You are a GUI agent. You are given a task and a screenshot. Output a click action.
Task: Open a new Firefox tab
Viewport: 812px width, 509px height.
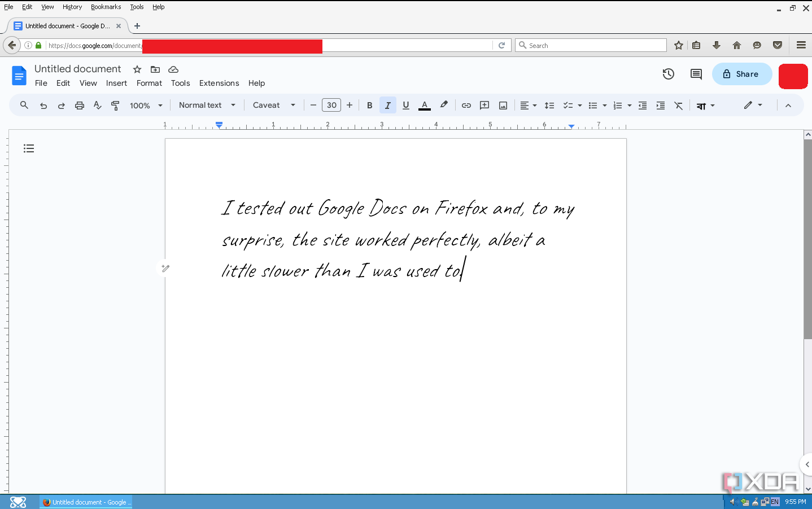point(137,26)
